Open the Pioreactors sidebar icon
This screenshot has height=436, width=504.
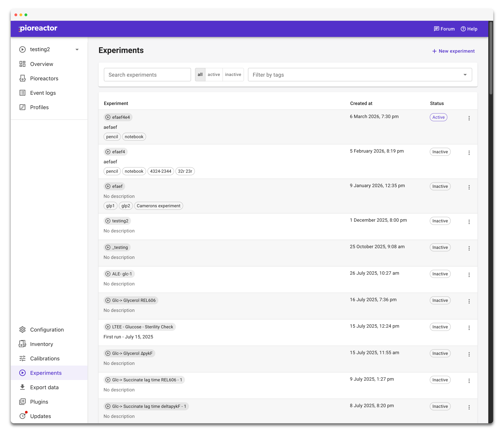pyautogui.click(x=22, y=78)
